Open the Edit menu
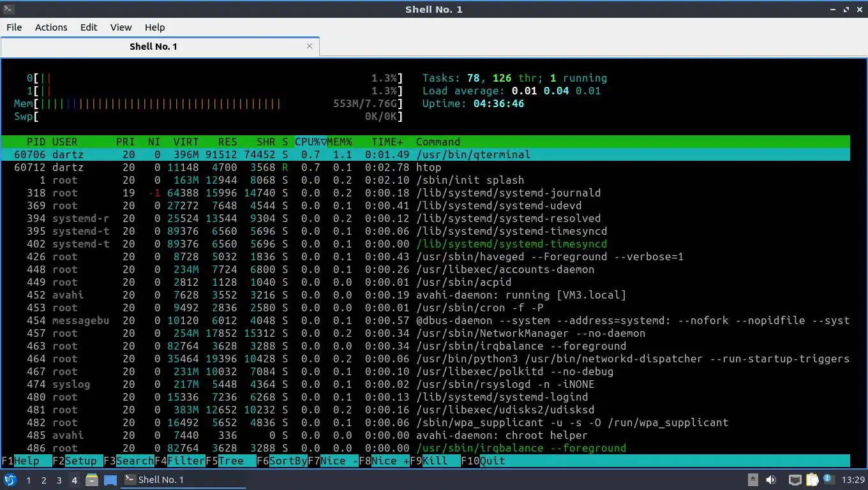 pyautogui.click(x=89, y=27)
